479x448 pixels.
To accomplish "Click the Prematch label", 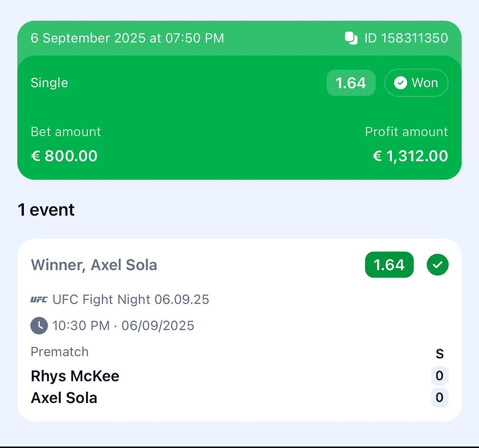I will pos(60,352).
